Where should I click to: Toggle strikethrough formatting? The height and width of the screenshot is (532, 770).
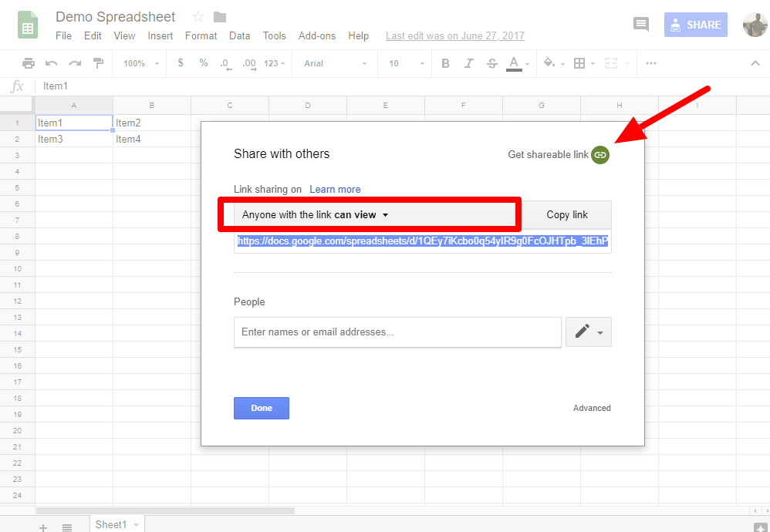(x=491, y=63)
